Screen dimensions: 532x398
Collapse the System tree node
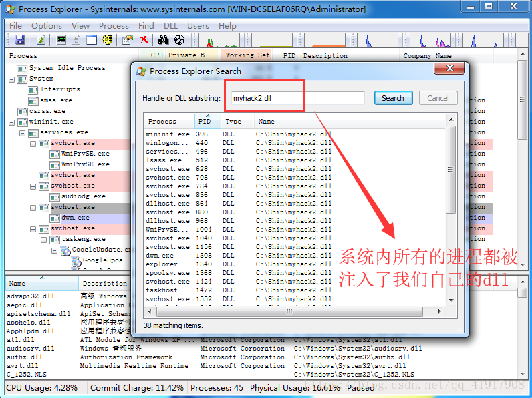(11, 79)
